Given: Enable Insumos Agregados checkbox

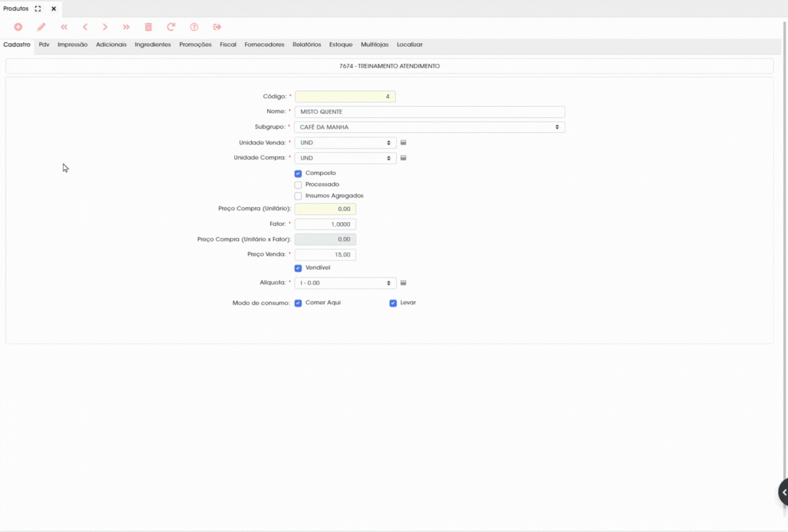Looking at the screenshot, I should tap(298, 196).
